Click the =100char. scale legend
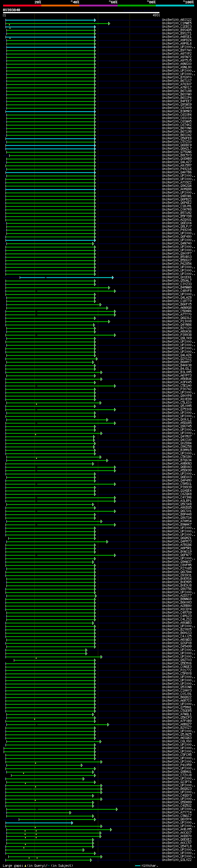 click(x=147, y=865)
